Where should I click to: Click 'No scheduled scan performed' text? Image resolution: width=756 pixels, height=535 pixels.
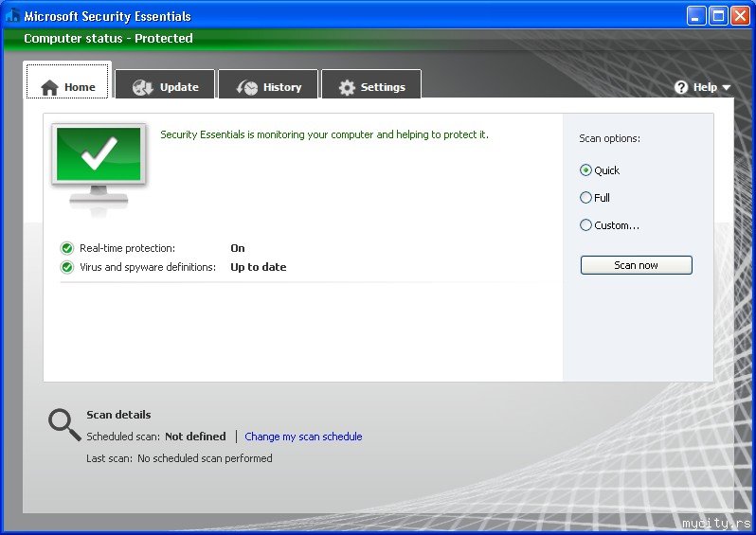pos(205,458)
